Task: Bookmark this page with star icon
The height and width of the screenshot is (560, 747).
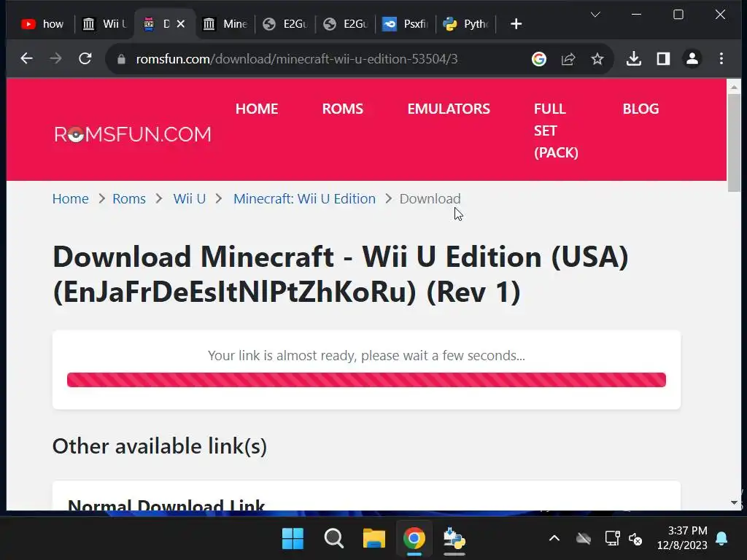Action: 597,59
